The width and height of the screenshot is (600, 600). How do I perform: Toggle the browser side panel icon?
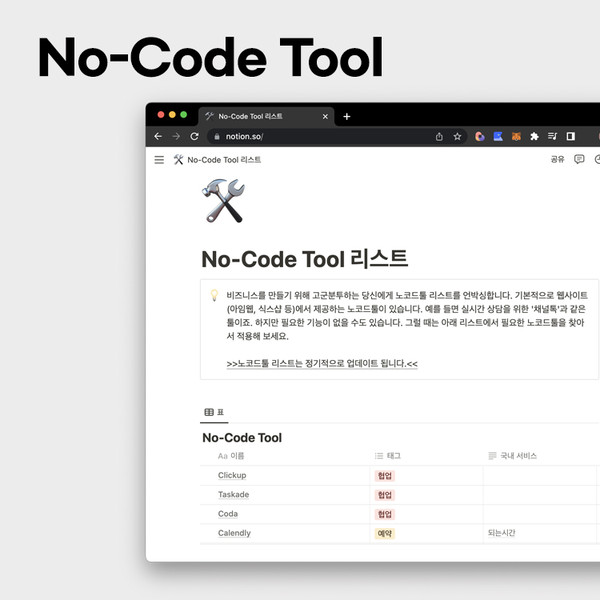coord(571,136)
